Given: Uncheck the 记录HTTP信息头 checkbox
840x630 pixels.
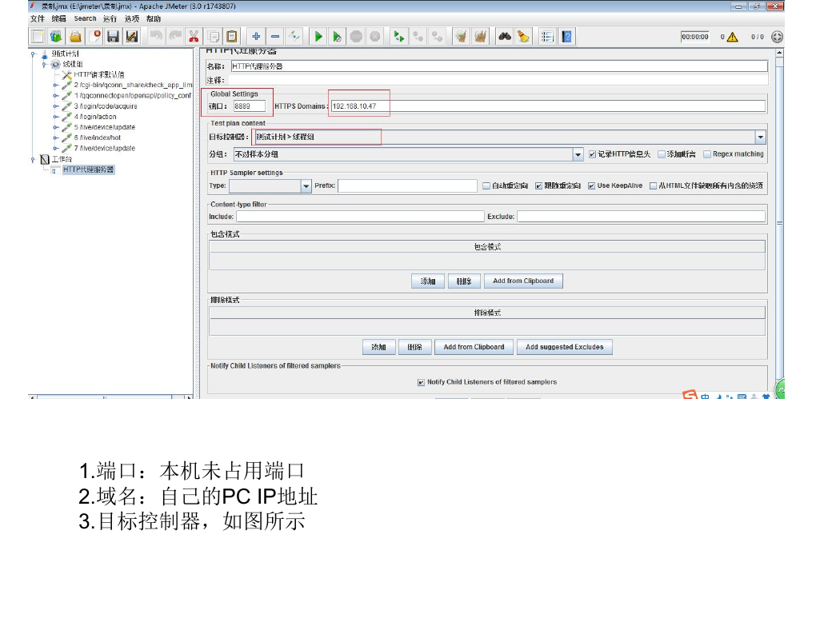Looking at the screenshot, I should pyautogui.click(x=592, y=154).
